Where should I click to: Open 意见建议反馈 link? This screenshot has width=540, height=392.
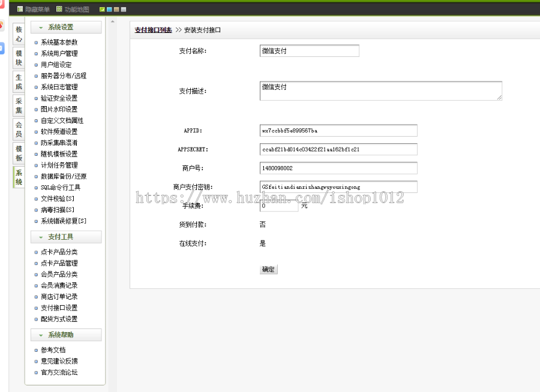click(x=59, y=361)
